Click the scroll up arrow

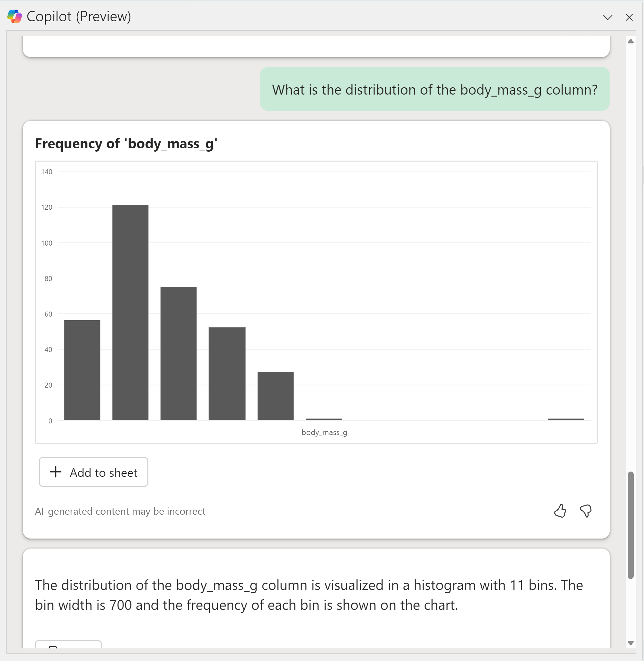click(x=630, y=41)
